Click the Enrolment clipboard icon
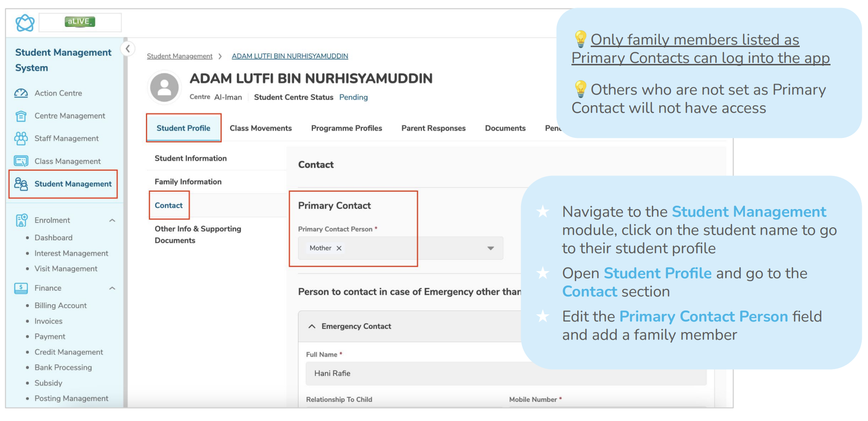The height and width of the screenshot is (421, 868). click(x=21, y=220)
